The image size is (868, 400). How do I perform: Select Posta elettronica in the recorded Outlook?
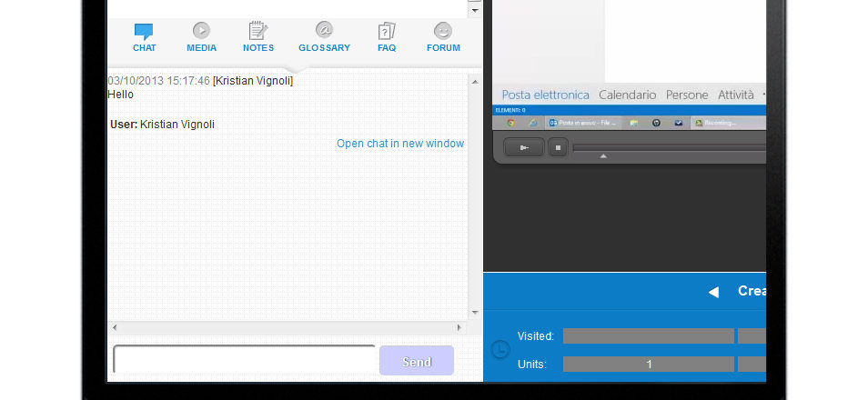(x=545, y=95)
